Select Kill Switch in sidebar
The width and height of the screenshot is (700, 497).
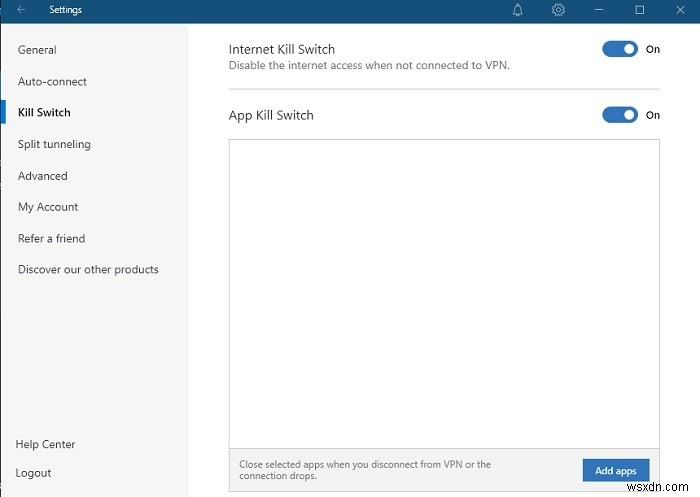click(44, 113)
